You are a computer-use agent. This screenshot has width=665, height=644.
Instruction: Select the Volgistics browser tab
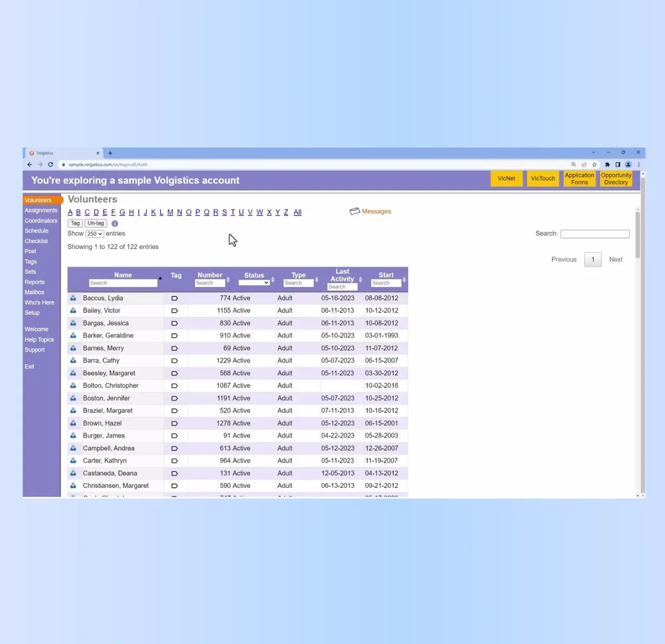(x=64, y=153)
